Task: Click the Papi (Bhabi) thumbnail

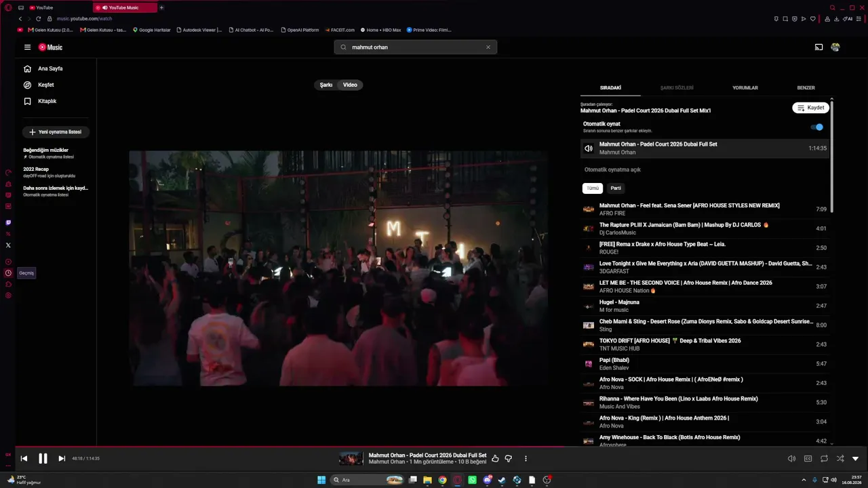Action: 589,364
